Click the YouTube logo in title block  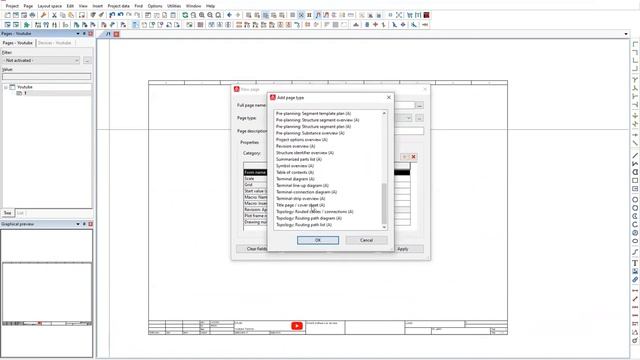(297, 326)
